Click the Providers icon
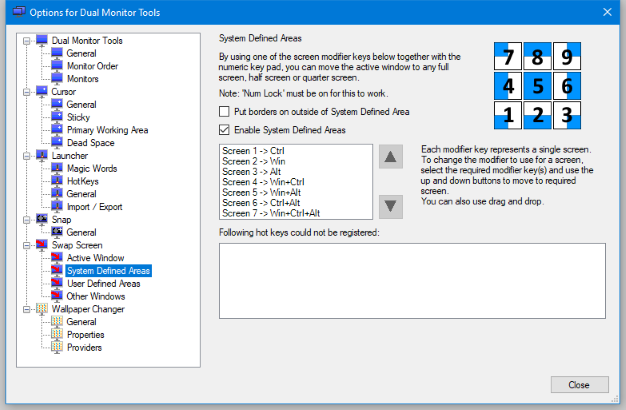Image resolution: width=626 pixels, height=410 pixels. 57,347
